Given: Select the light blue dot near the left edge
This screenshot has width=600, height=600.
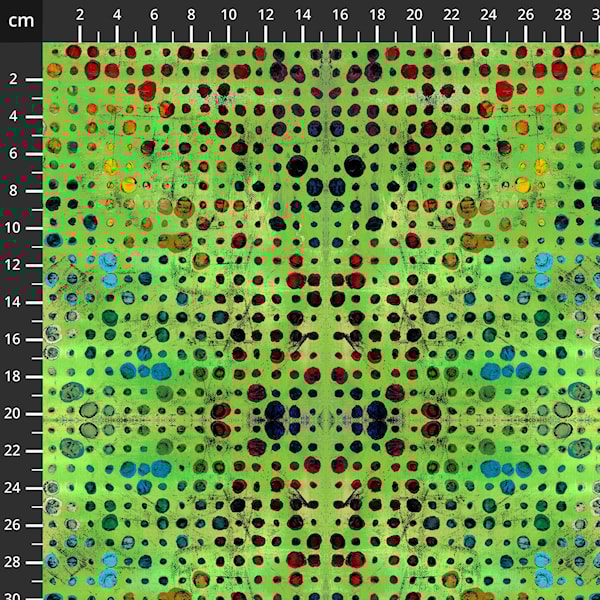Looking at the screenshot, I should (108, 263).
